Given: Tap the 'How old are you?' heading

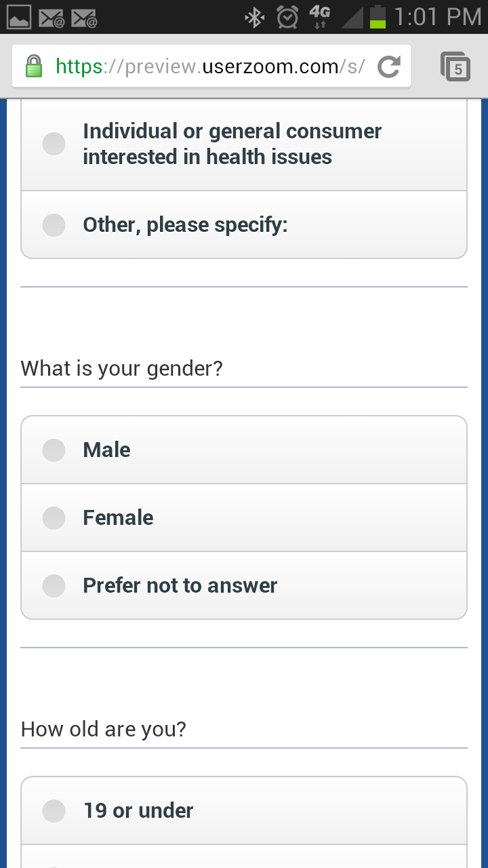Looking at the screenshot, I should pos(104,729).
